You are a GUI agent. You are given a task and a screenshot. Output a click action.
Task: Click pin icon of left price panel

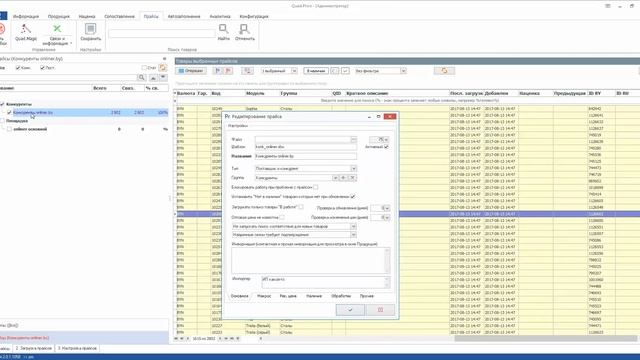[164, 59]
